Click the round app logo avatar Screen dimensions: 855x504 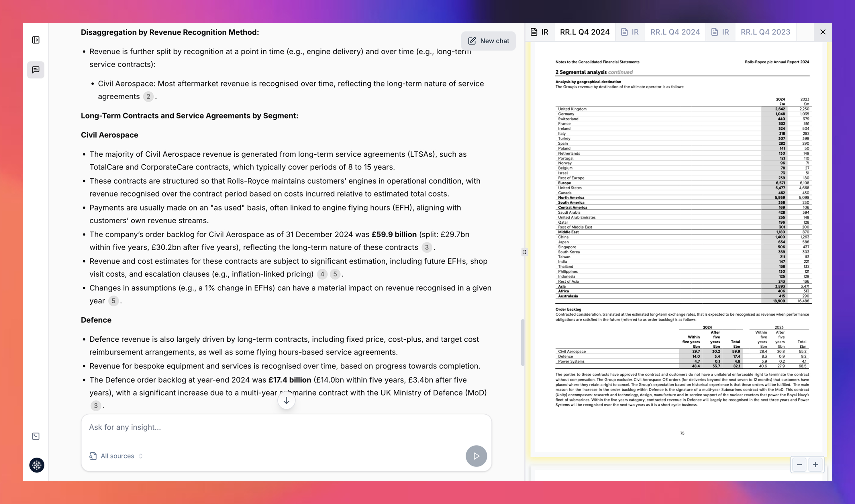[x=37, y=465]
